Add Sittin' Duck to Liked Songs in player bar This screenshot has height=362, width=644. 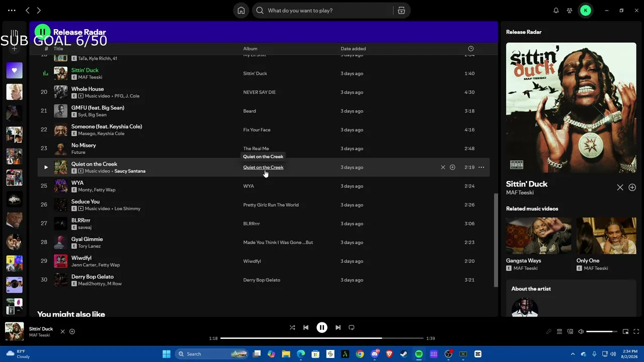click(x=72, y=332)
